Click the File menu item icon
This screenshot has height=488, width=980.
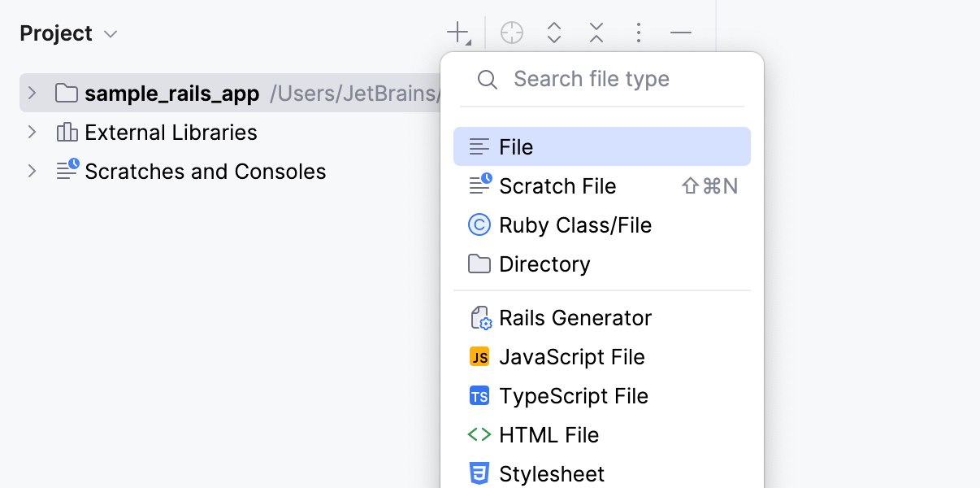pos(479,146)
